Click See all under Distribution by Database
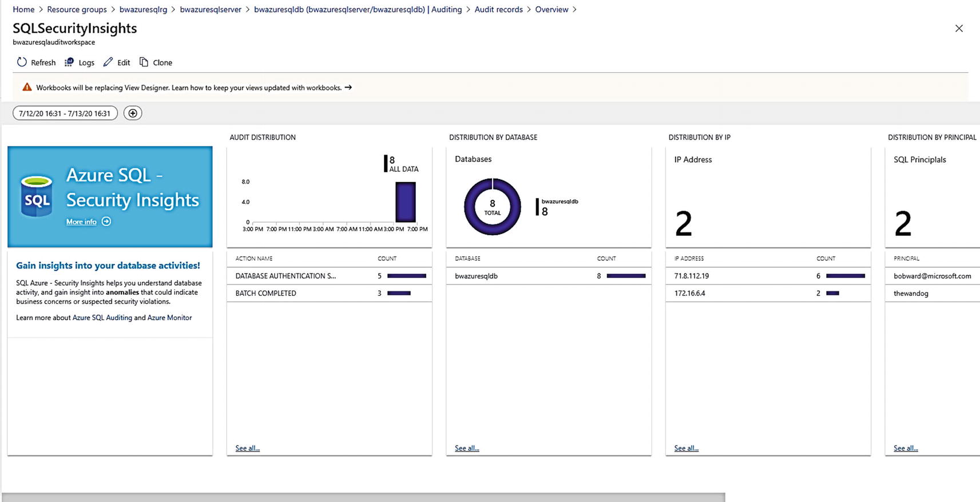The height and width of the screenshot is (502, 980). 467,448
